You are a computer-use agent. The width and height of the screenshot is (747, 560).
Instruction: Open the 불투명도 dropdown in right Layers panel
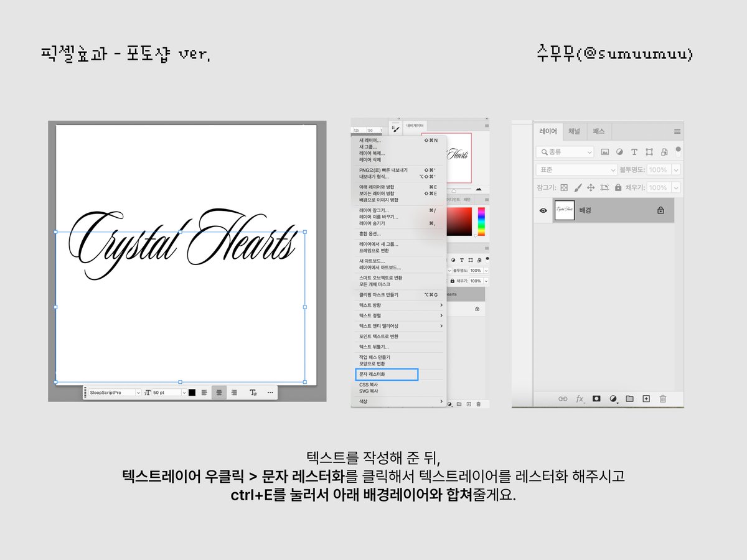coord(675,169)
